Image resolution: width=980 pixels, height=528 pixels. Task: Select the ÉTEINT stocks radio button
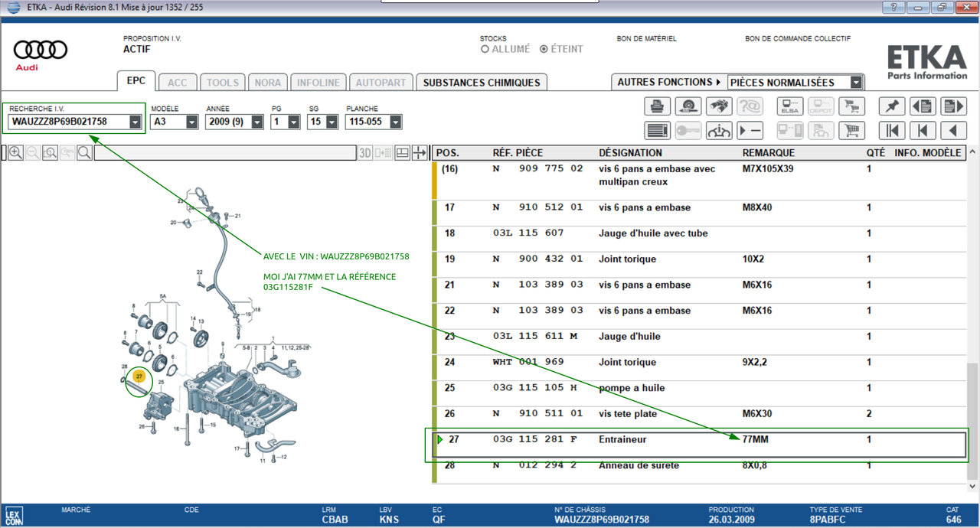tap(544, 49)
